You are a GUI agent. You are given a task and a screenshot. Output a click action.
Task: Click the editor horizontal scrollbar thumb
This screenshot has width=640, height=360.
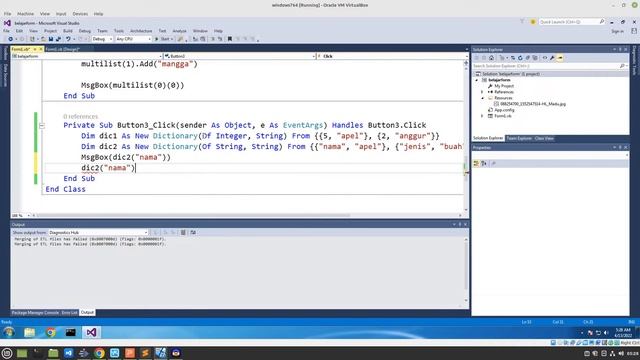[193, 215]
